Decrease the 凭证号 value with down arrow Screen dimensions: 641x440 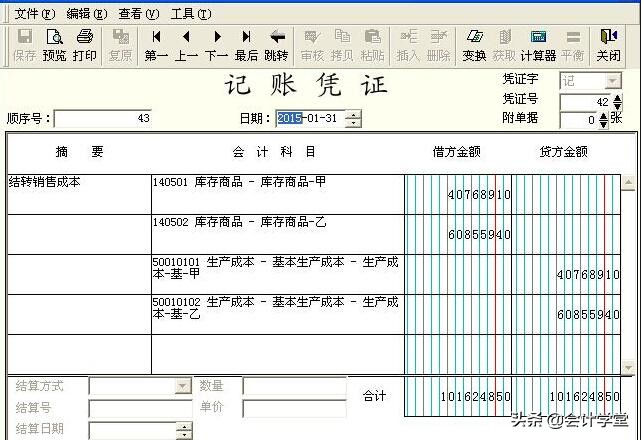pos(617,106)
